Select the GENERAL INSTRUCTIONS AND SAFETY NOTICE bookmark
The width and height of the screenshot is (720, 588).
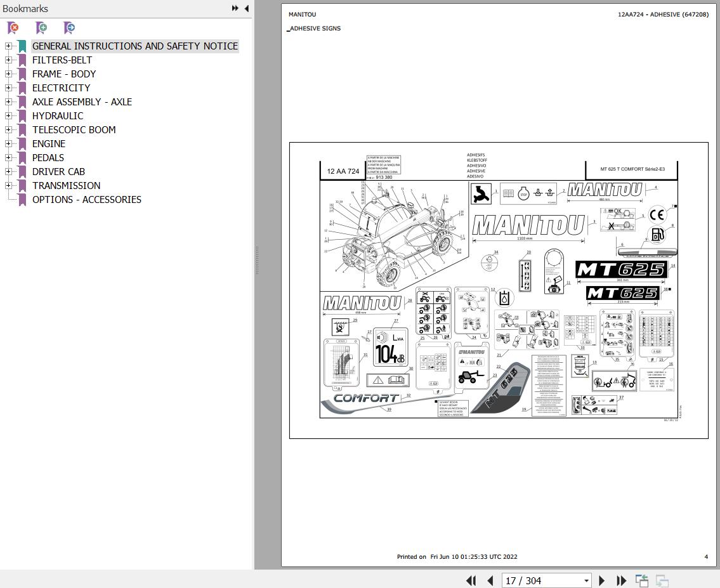point(135,46)
